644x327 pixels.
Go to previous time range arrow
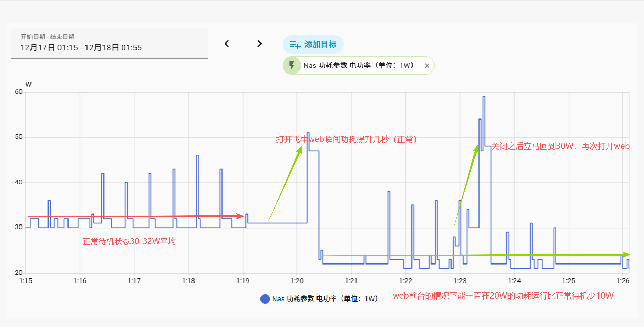[227, 44]
